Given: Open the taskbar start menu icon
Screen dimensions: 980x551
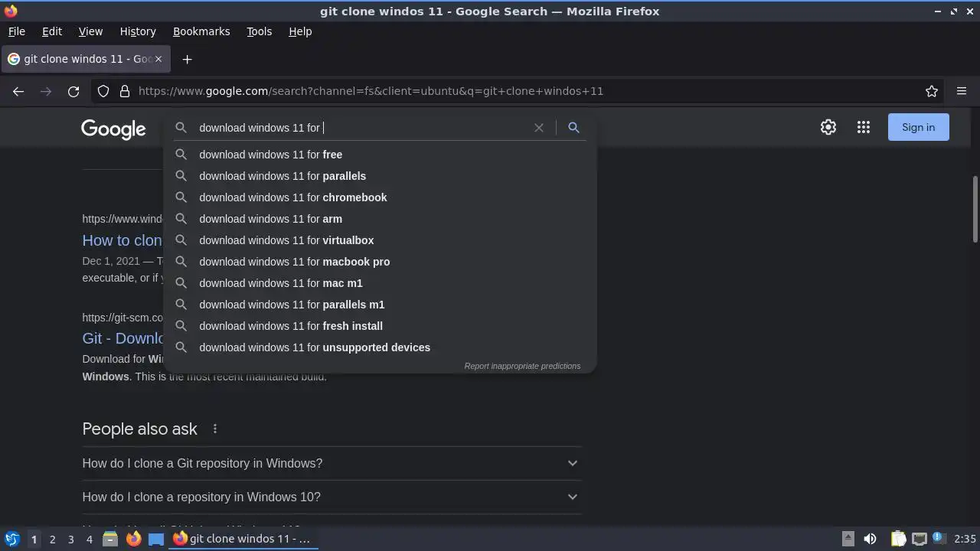Looking at the screenshot, I should (12, 539).
